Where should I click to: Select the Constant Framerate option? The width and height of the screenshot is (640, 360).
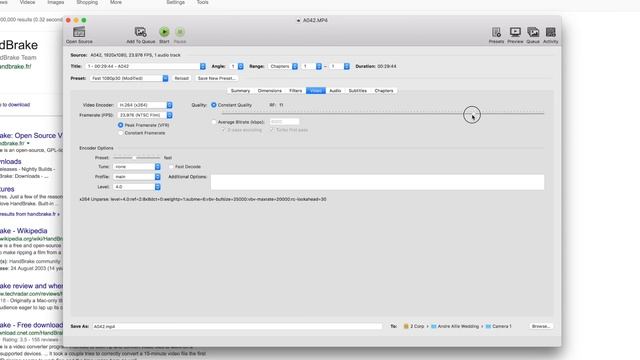pyautogui.click(x=120, y=133)
